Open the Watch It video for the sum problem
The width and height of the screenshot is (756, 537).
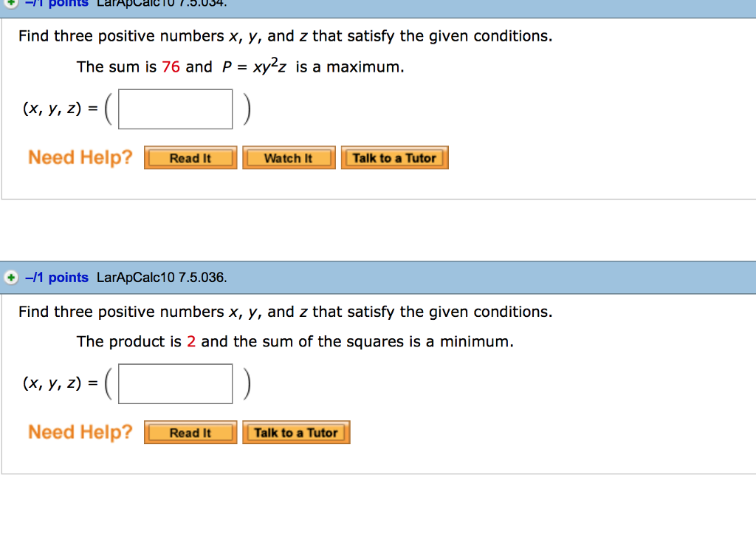coord(289,157)
